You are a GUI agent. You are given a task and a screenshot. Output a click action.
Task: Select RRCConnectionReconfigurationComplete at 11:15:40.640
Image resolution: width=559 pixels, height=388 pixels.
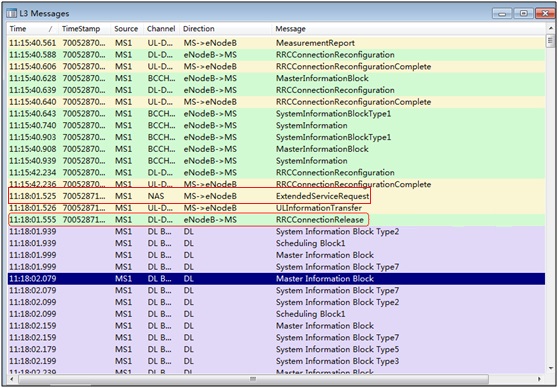[276, 102]
